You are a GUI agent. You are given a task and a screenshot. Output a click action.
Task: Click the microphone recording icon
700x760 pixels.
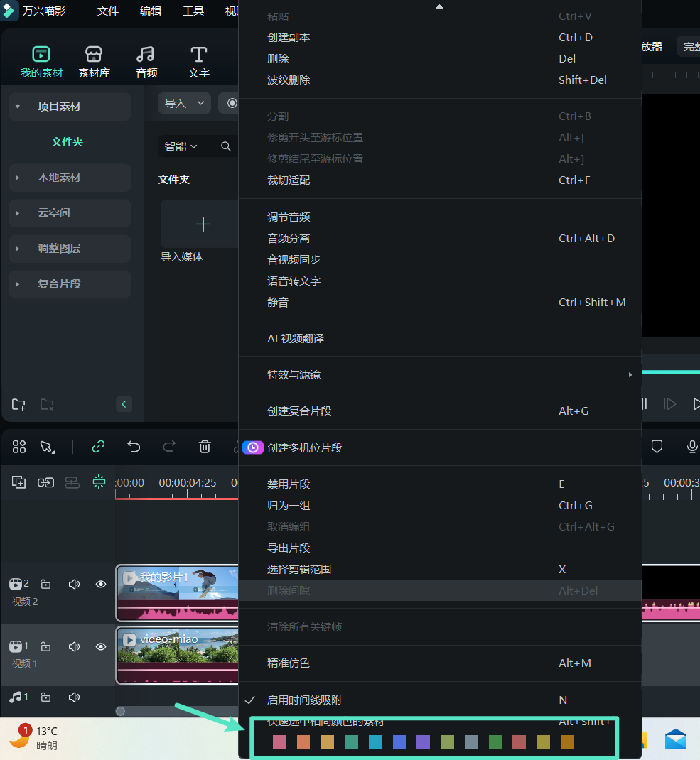(691, 447)
